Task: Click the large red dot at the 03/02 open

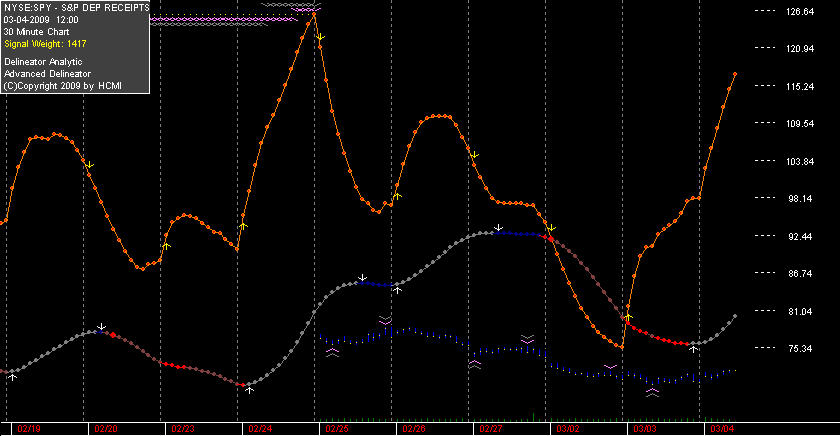Action: click(x=551, y=239)
